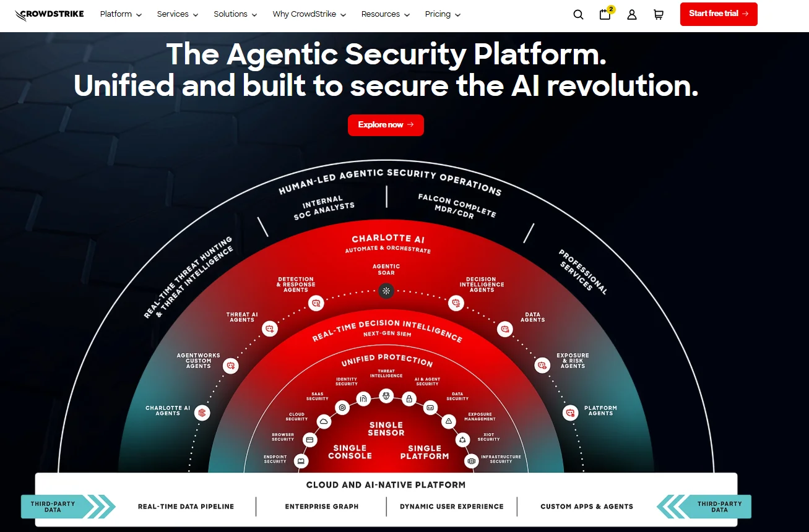The width and height of the screenshot is (809, 532).
Task: Click the Identity Security icon
Action: [364, 398]
